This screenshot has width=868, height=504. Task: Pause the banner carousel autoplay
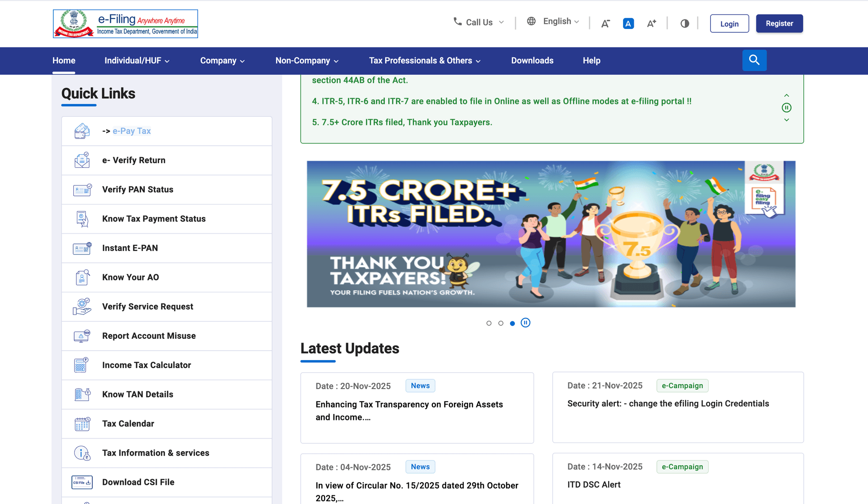click(x=525, y=323)
